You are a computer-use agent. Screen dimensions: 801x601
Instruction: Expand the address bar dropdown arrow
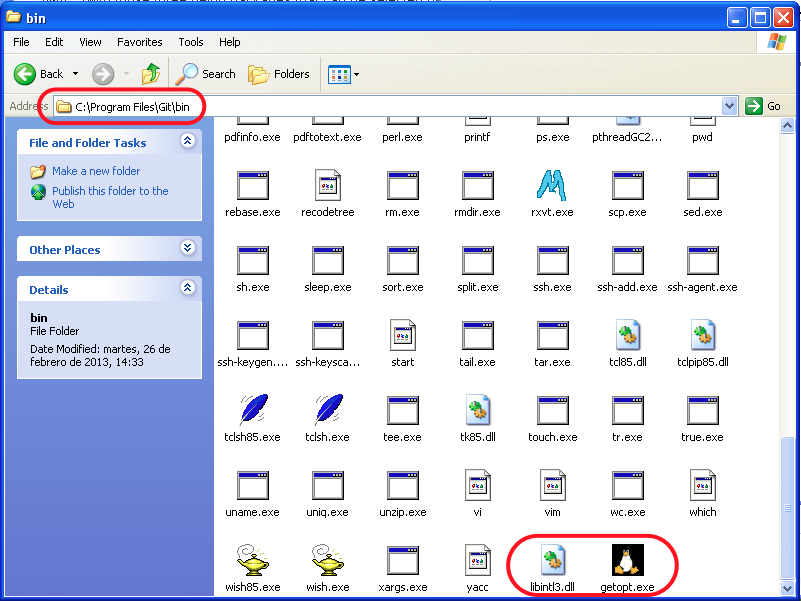tap(729, 106)
